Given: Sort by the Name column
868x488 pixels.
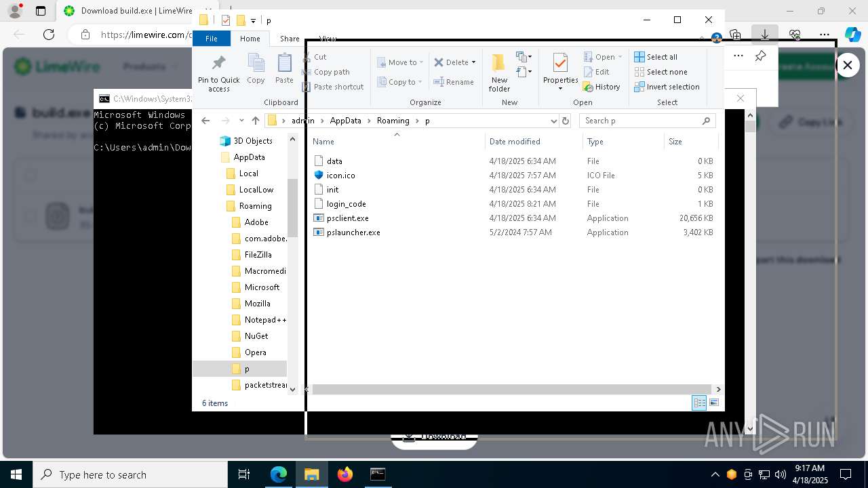Looking at the screenshot, I should coord(397,142).
